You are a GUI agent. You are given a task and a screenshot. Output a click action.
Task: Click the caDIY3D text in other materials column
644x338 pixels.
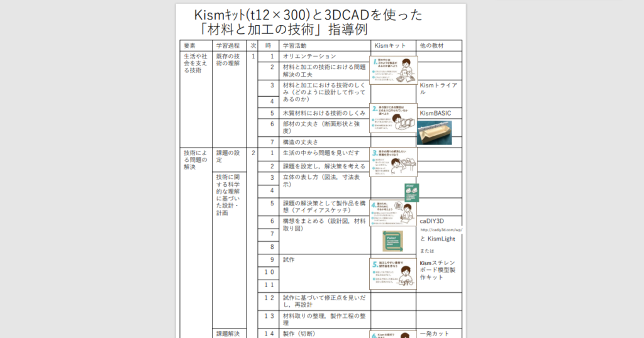point(432,221)
